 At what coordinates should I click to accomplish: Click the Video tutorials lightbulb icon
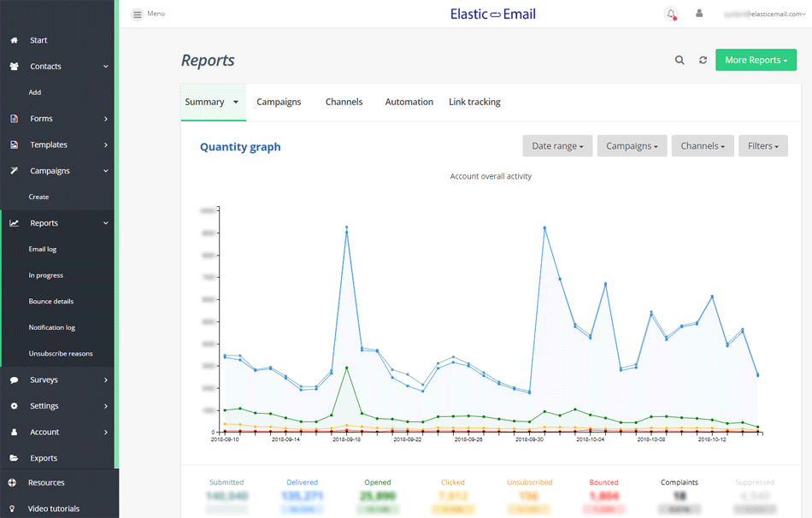(x=14, y=509)
